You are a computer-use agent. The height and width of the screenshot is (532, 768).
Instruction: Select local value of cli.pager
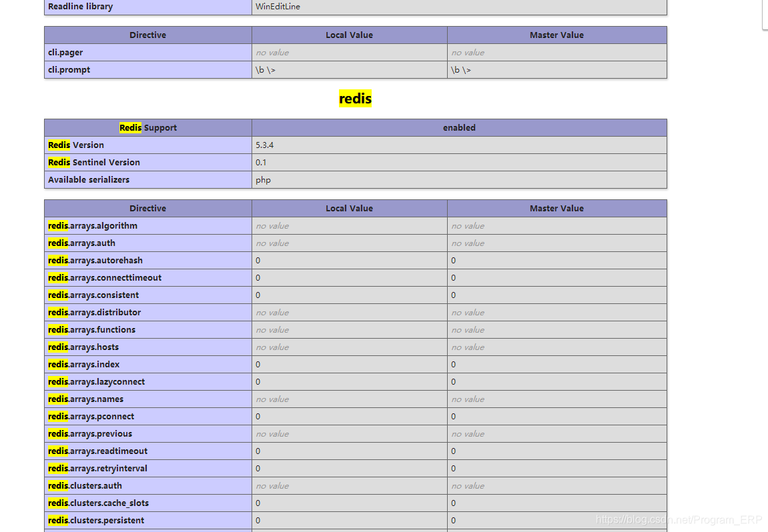pos(272,53)
